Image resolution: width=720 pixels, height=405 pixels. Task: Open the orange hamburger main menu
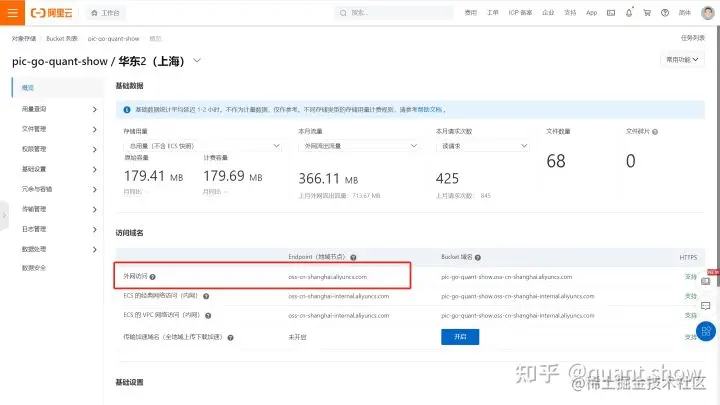12,12
